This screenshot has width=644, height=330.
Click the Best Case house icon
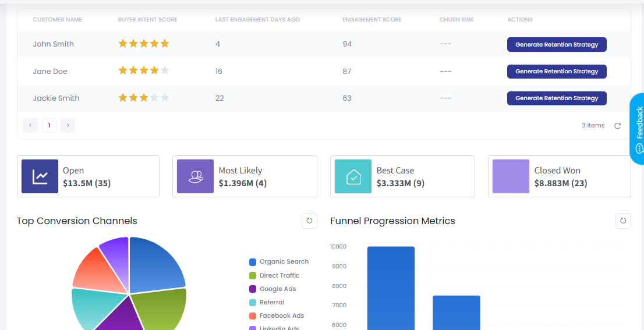click(353, 176)
